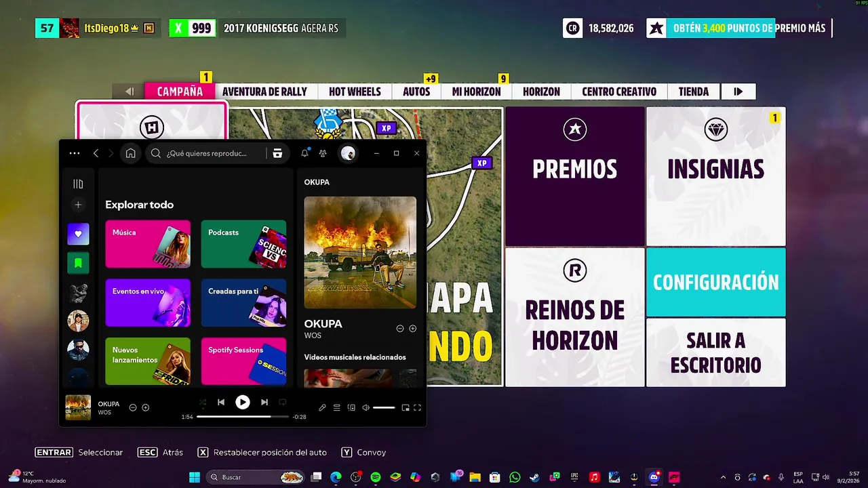The width and height of the screenshot is (868, 488).
Task: Skip to next track
Action: [264, 402]
